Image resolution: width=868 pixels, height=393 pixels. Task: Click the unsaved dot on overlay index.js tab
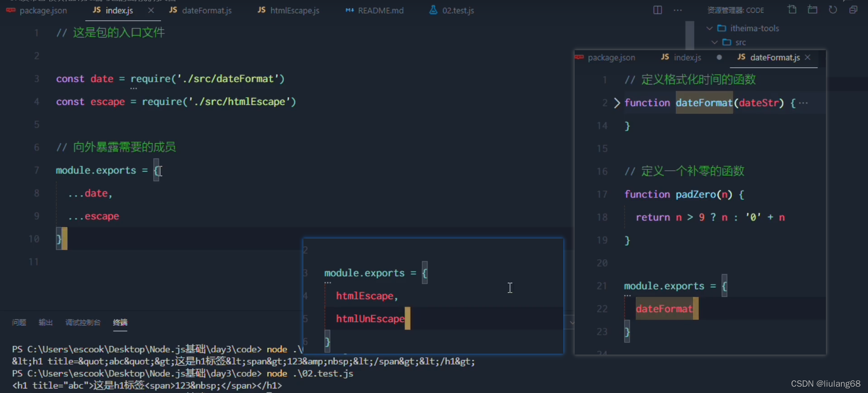[719, 57]
